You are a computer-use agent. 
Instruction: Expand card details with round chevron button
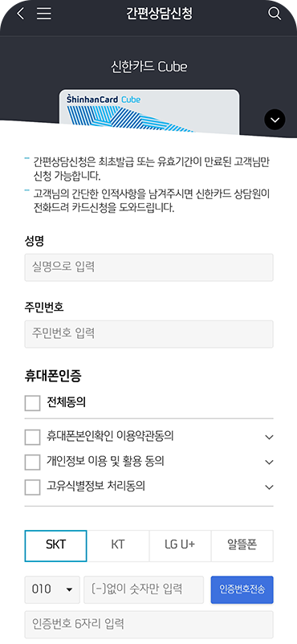[x=275, y=120]
